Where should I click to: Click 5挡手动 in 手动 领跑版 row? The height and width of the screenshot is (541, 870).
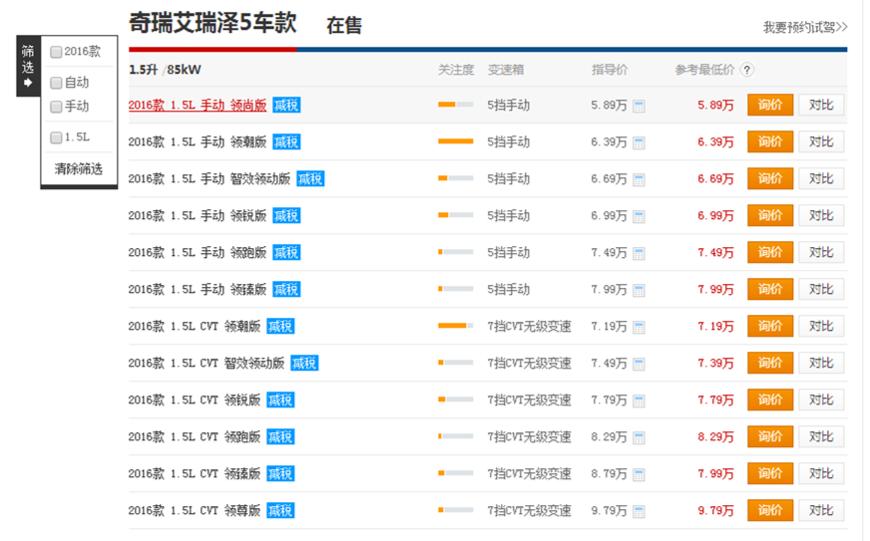tap(509, 252)
